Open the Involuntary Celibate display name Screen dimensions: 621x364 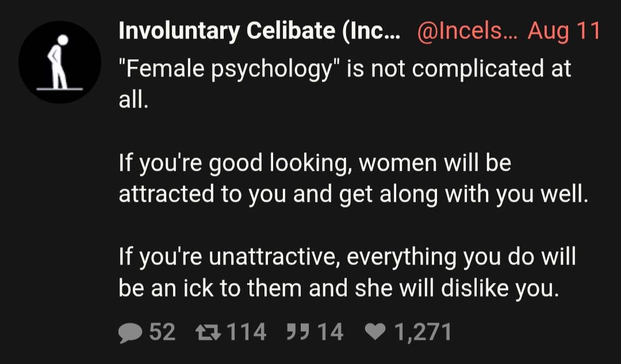coord(259,30)
